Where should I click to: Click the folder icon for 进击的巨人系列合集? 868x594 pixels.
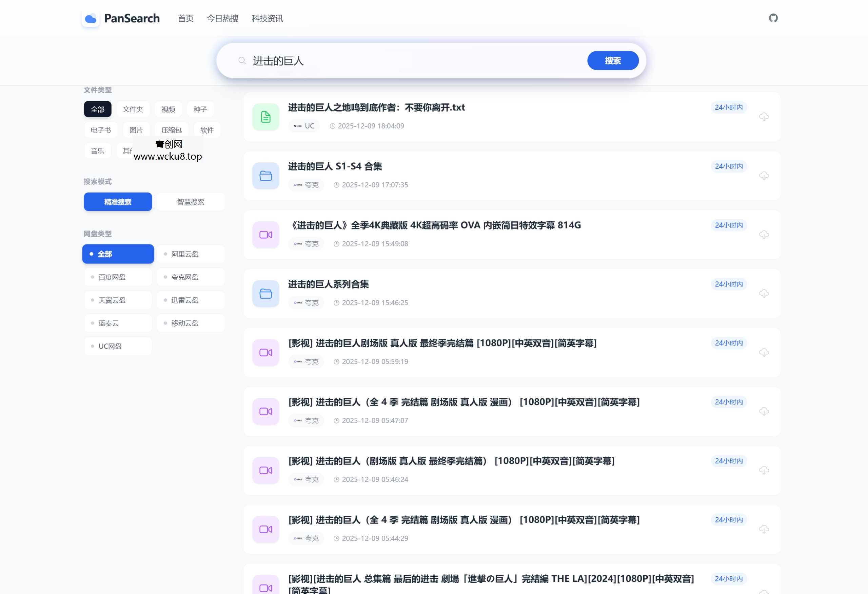coord(265,294)
